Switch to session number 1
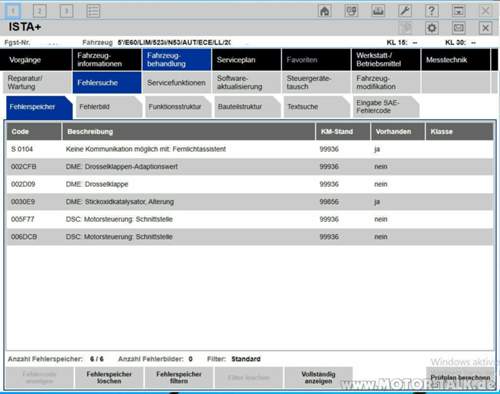The image size is (500, 394). click(x=13, y=11)
